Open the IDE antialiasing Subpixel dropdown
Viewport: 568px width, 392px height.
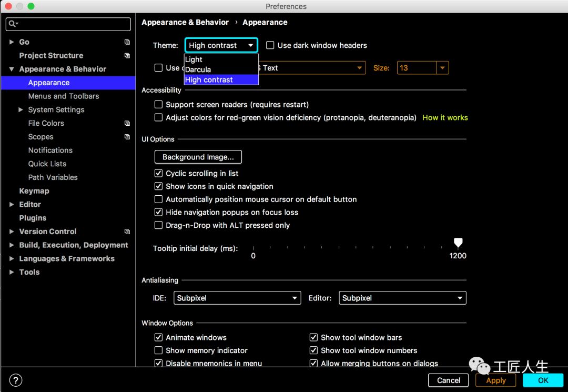coord(237,298)
